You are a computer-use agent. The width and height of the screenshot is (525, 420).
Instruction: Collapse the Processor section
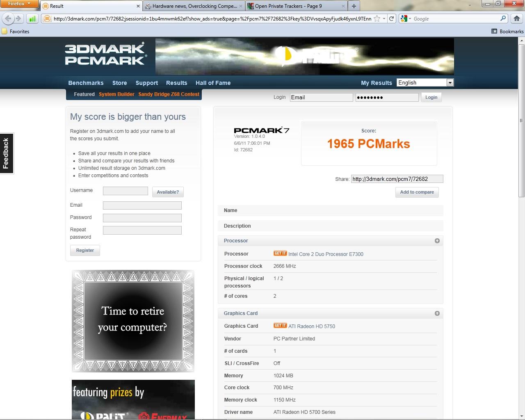click(437, 241)
